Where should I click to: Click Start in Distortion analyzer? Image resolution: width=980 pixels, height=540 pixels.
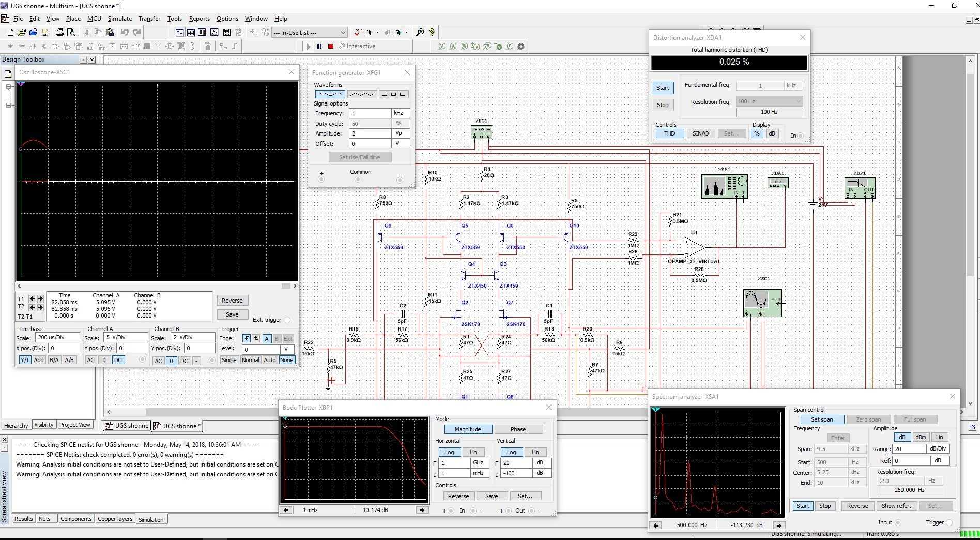tap(663, 88)
